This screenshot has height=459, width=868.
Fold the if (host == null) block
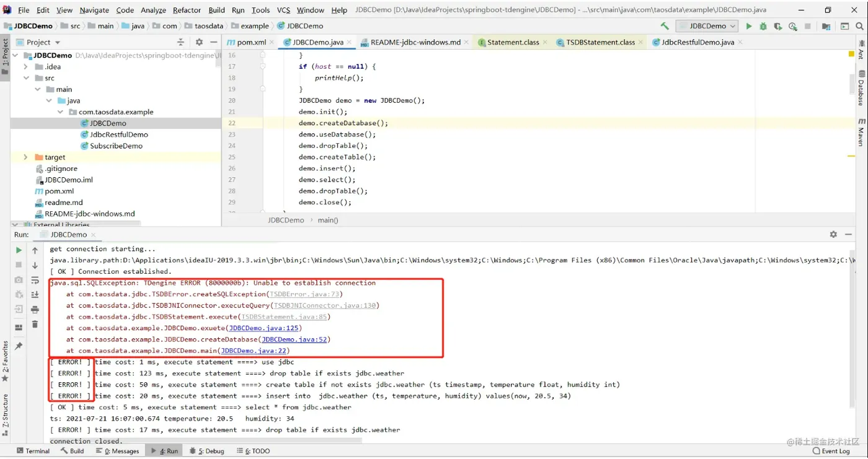pyautogui.click(x=263, y=66)
